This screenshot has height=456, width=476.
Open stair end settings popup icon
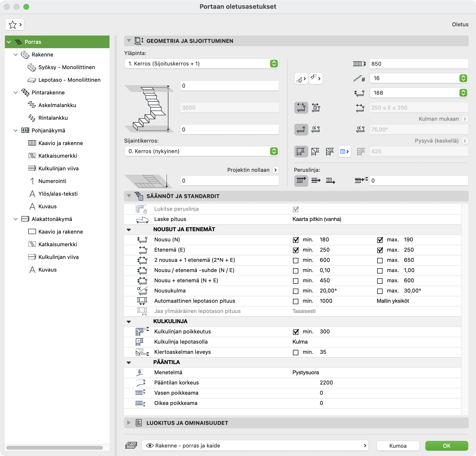tap(316, 79)
